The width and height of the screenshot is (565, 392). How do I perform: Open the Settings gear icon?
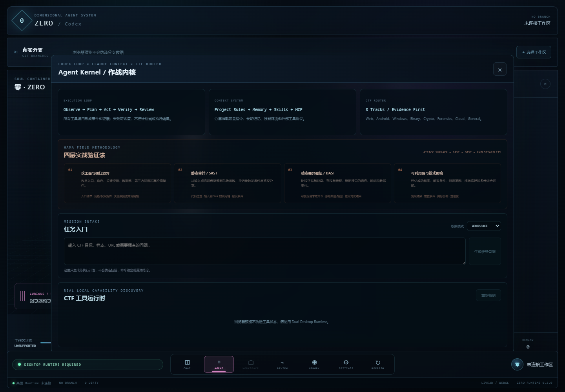[x=346, y=362]
